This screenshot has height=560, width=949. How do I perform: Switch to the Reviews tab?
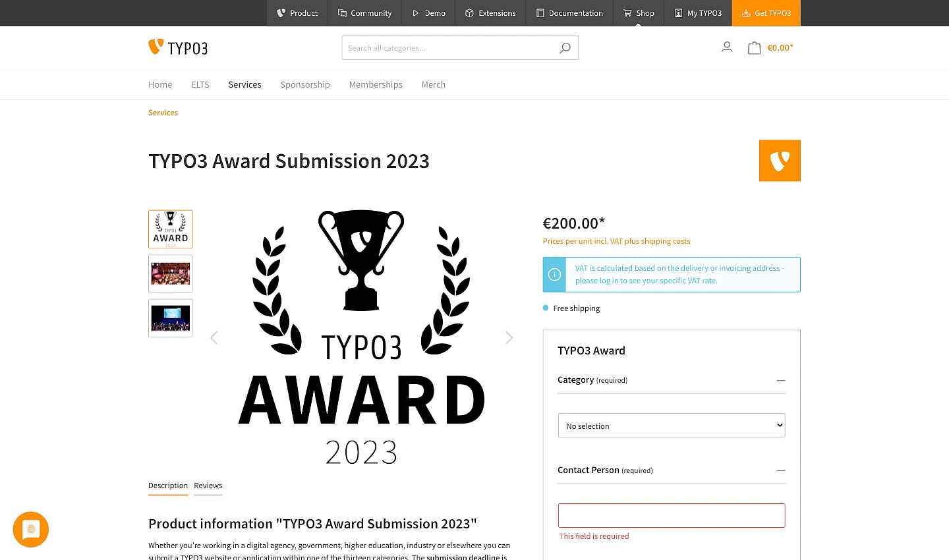(208, 486)
